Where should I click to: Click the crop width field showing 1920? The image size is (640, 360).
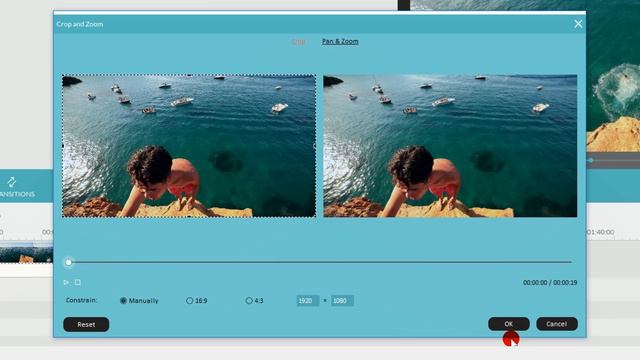coord(307,301)
